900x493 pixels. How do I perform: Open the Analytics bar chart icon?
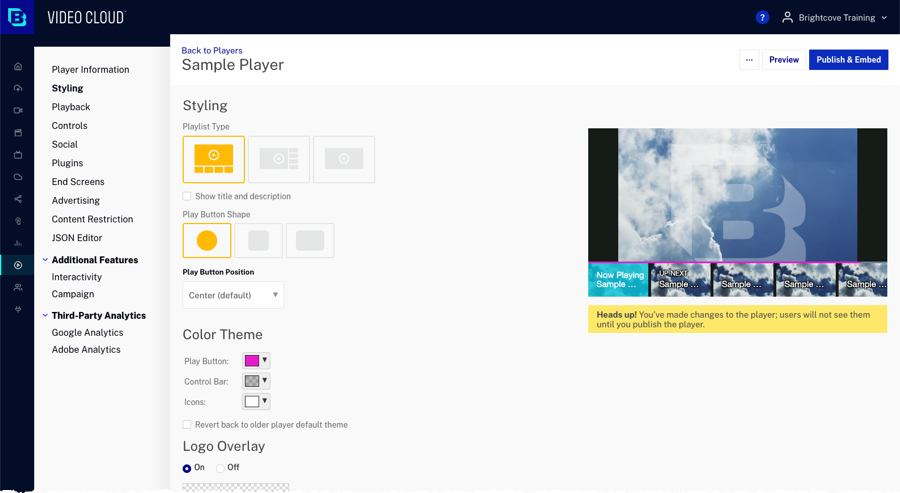click(18, 243)
